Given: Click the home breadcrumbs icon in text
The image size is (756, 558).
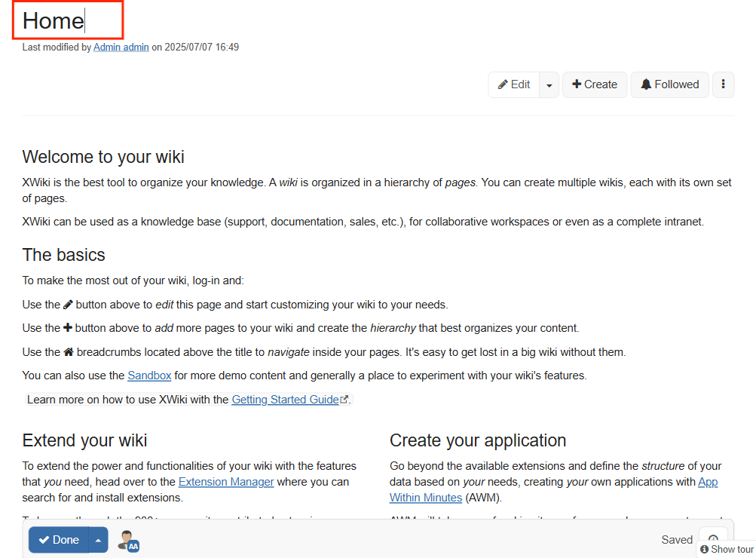Looking at the screenshot, I should 69,351.
